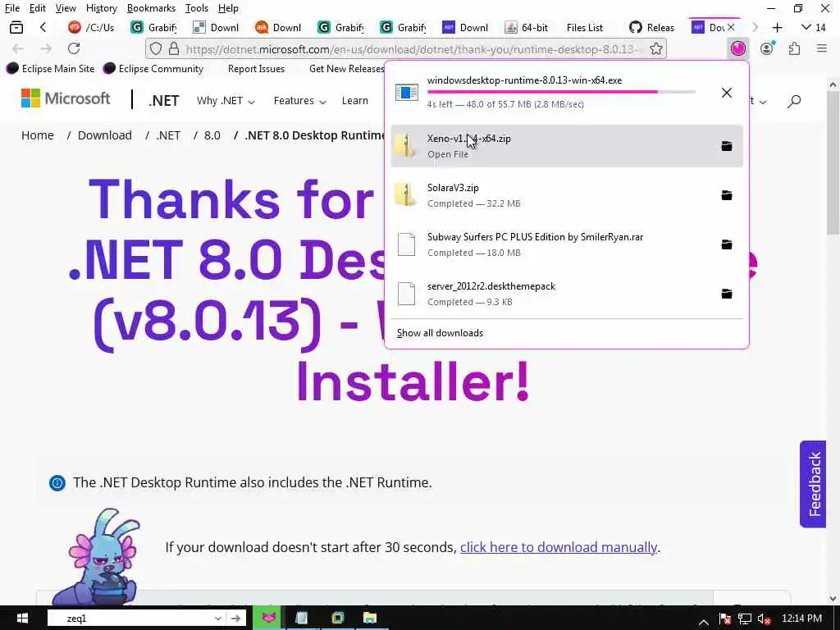Open the downloads toolbar button
The width and height of the screenshot is (840, 630).
click(x=737, y=48)
